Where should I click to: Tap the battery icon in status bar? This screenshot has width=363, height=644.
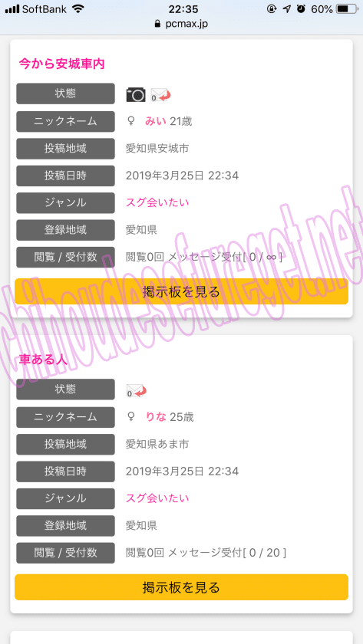click(x=347, y=9)
